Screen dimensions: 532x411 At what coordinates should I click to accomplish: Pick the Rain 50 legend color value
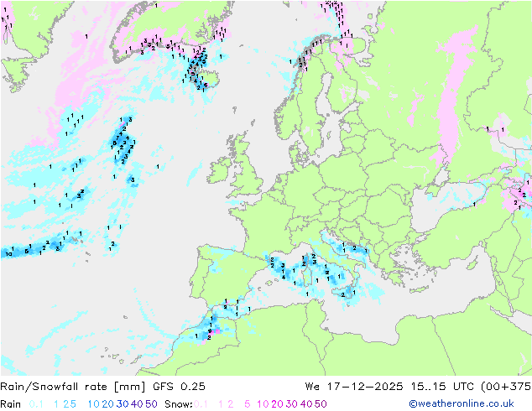pyautogui.click(x=151, y=404)
